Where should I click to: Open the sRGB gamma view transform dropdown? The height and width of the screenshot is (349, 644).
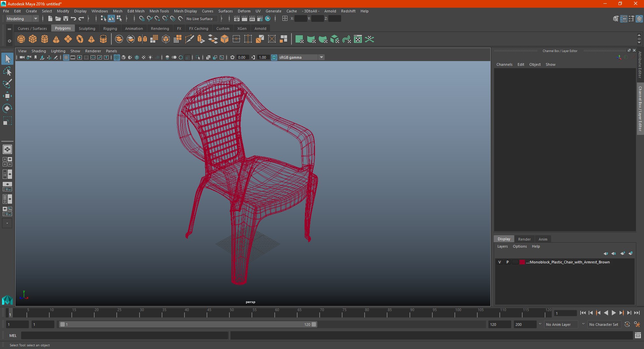click(x=301, y=57)
